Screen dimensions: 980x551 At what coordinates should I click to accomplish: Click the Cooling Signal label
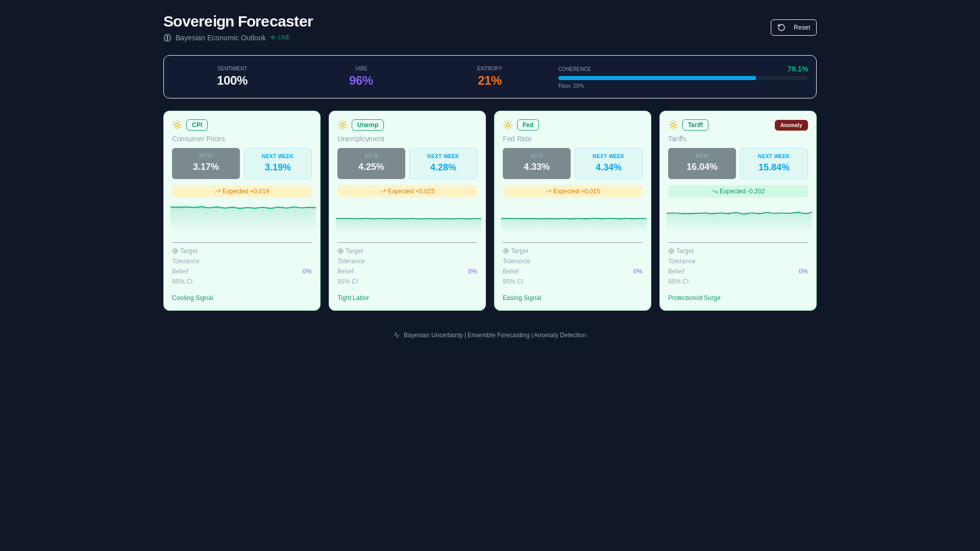pyautogui.click(x=192, y=298)
